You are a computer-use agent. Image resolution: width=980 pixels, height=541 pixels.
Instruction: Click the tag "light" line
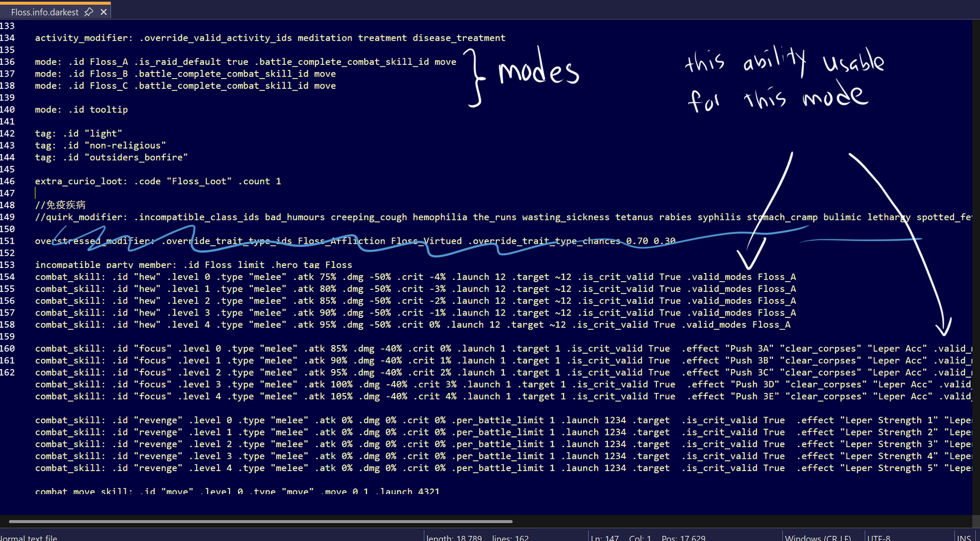[x=79, y=134]
